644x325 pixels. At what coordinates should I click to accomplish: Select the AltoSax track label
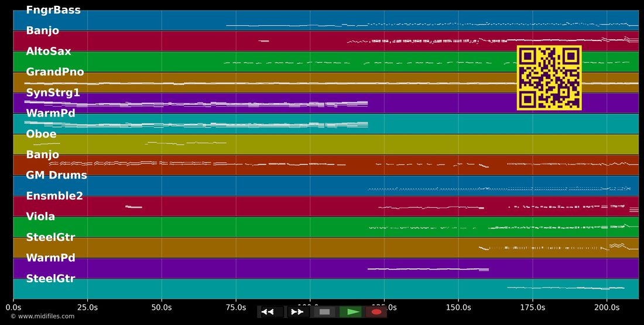tap(49, 52)
